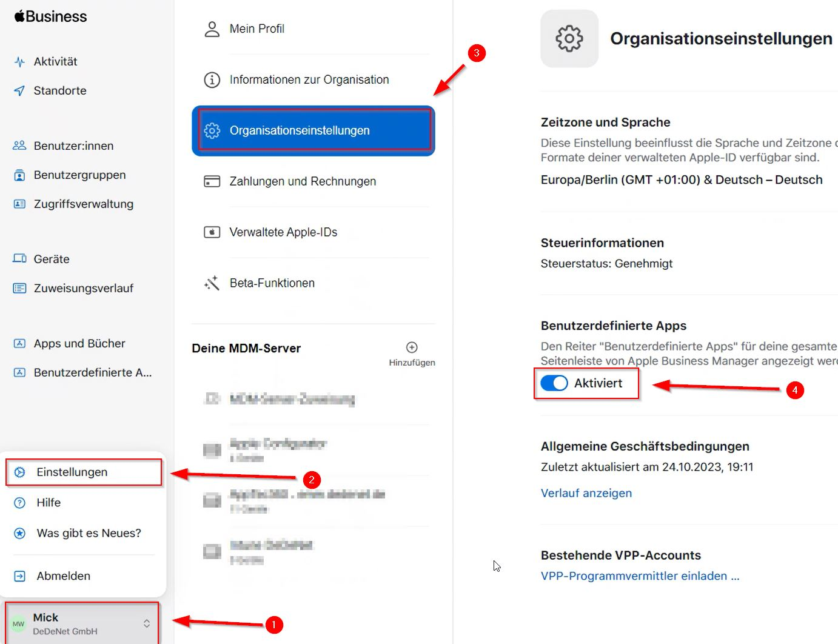Select Zugriffsverwaltung in the left sidebar
This screenshot has width=838, height=644.
click(x=83, y=204)
